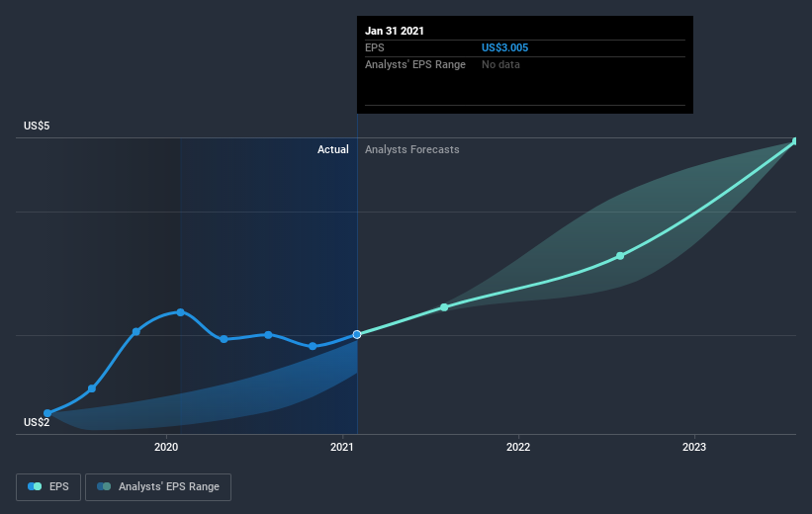
Task: Select the mid-2021 forecast data point
Action: (444, 307)
